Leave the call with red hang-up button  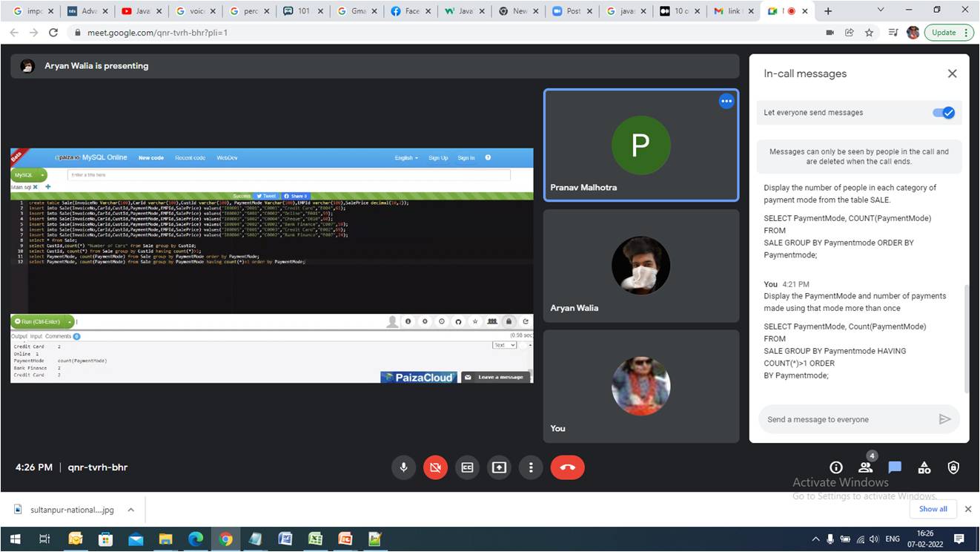(568, 467)
